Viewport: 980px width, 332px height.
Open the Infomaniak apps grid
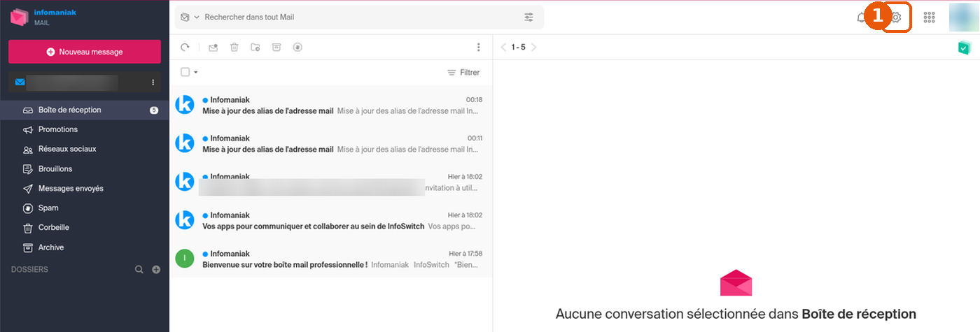[x=930, y=17]
